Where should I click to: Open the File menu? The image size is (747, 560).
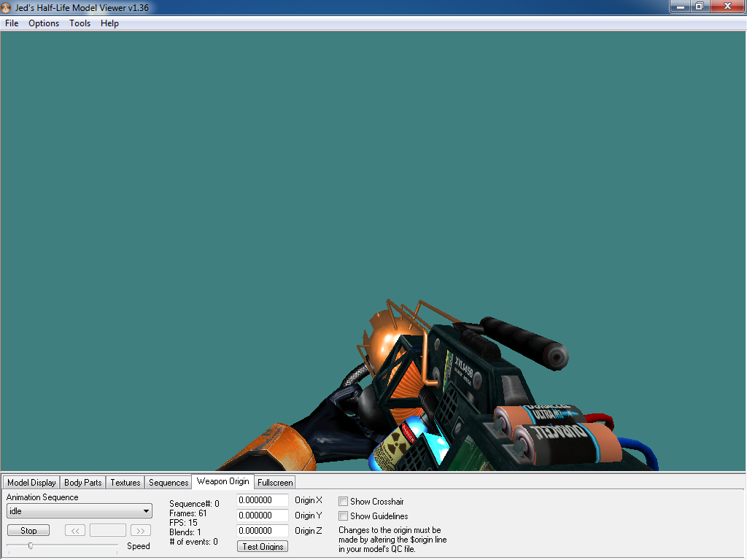pyautogui.click(x=12, y=23)
